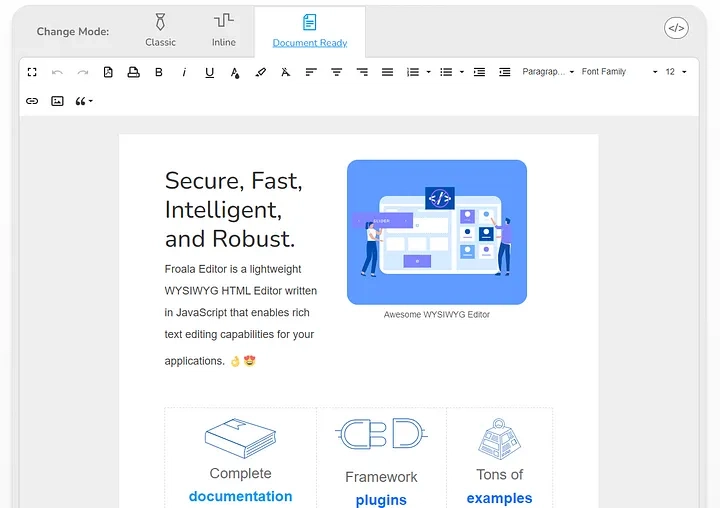Open the plugins link

tap(381, 500)
